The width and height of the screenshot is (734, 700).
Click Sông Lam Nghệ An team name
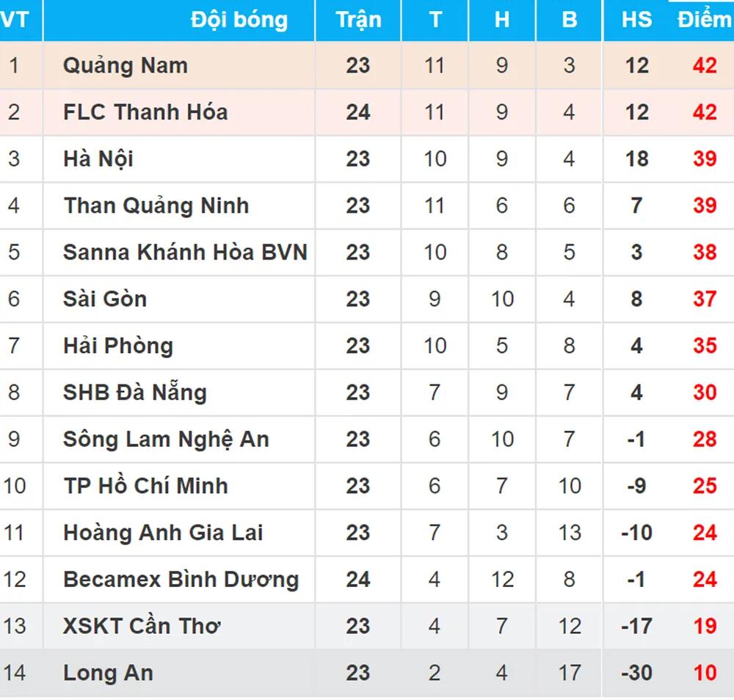pos(166,440)
